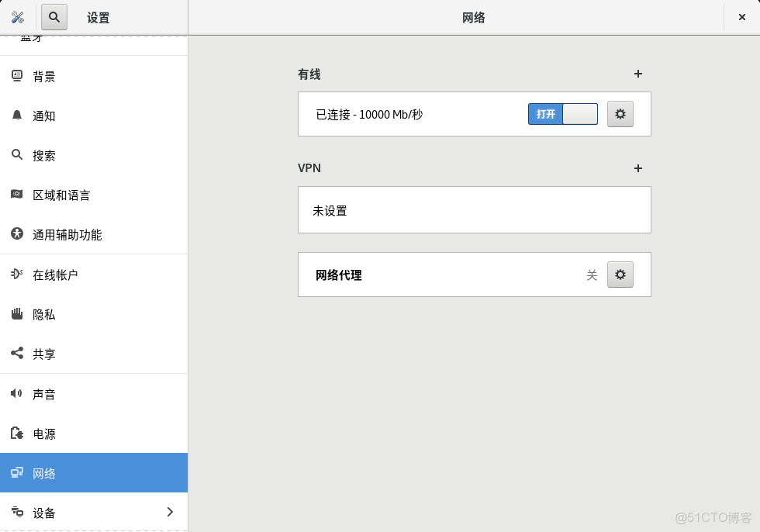Expand the 设备 (Devices) section chevron
The height and width of the screenshot is (532, 760).
pyautogui.click(x=170, y=512)
